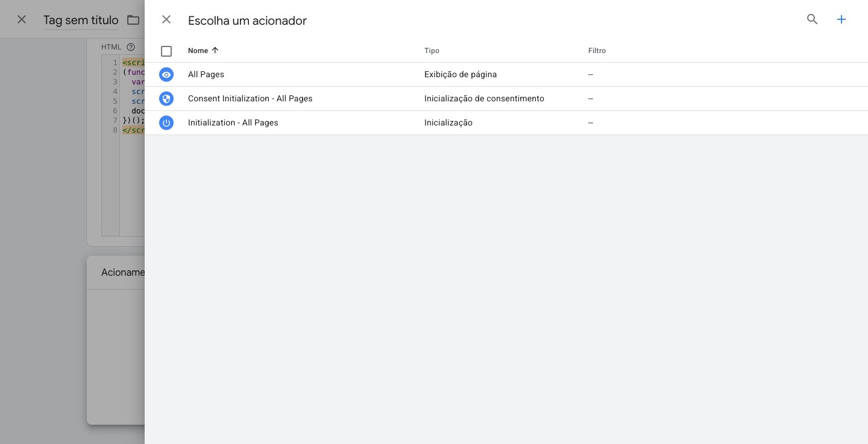Image resolution: width=868 pixels, height=444 pixels.
Task: Close the trigger chooser panel
Action: click(x=166, y=19)
